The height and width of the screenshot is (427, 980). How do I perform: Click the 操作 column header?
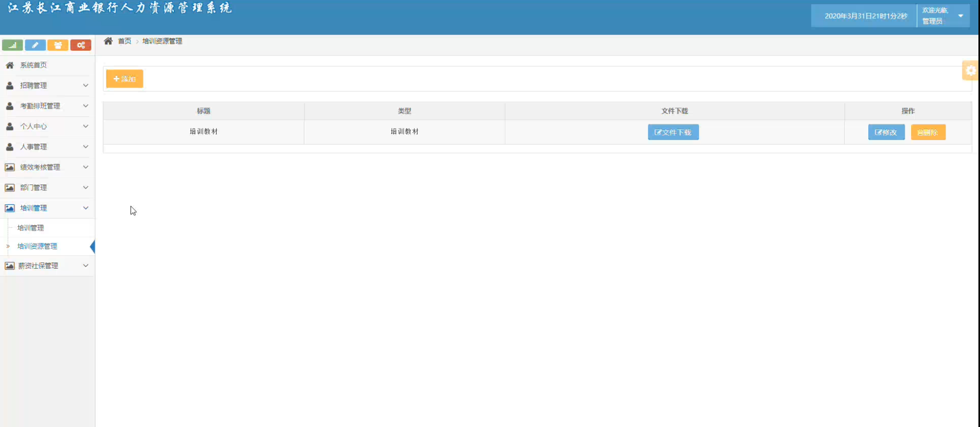[908, 111]
